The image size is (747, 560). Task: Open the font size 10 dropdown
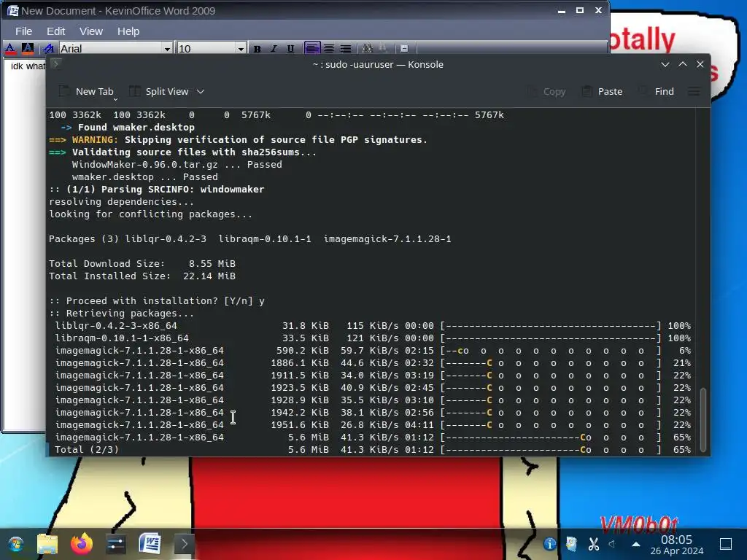[x=241, y=49]
